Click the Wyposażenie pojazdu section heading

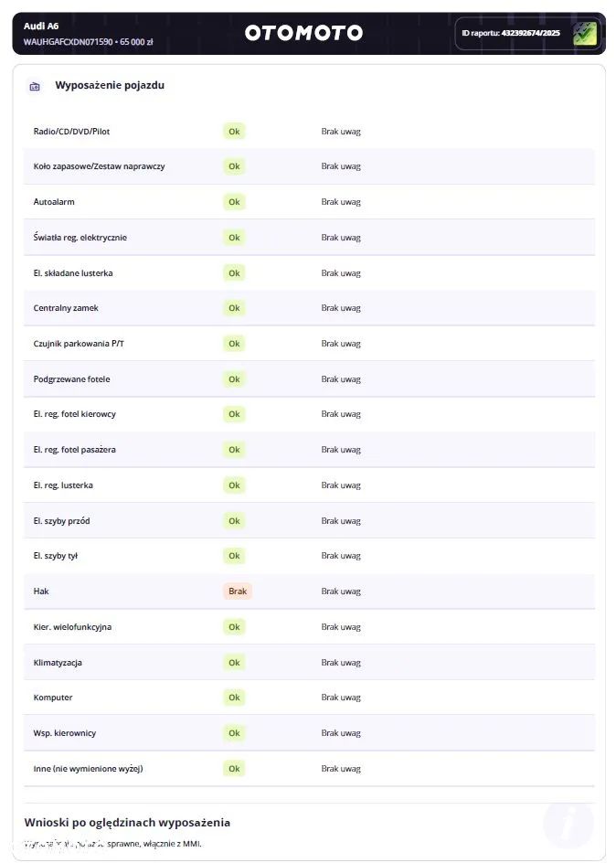[110, 86]
